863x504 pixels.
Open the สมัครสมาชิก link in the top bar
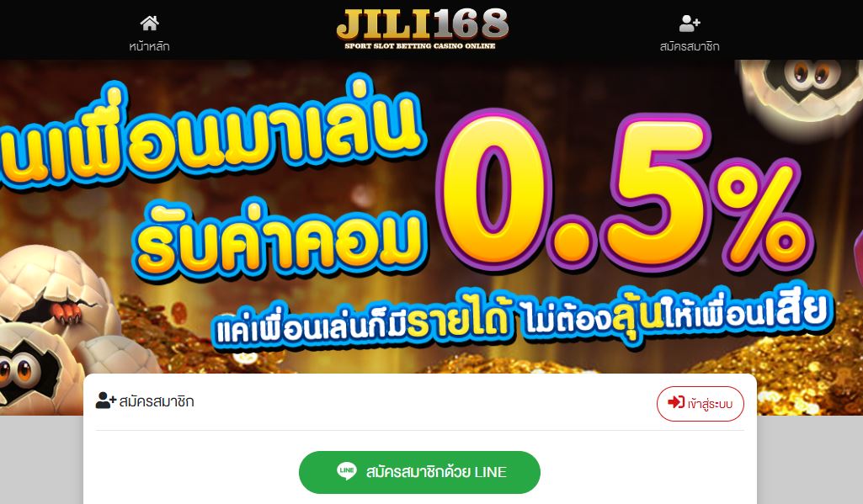[690, 46]
